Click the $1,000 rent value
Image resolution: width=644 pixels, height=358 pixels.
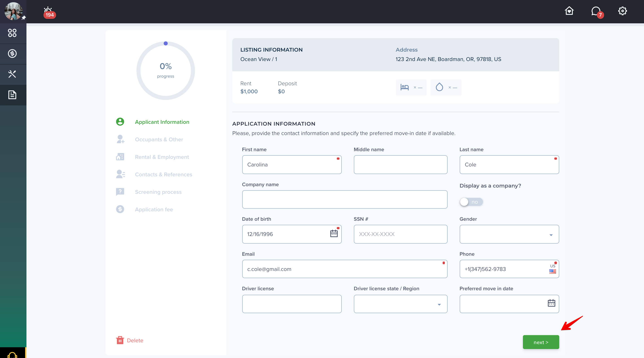[249, 92]
